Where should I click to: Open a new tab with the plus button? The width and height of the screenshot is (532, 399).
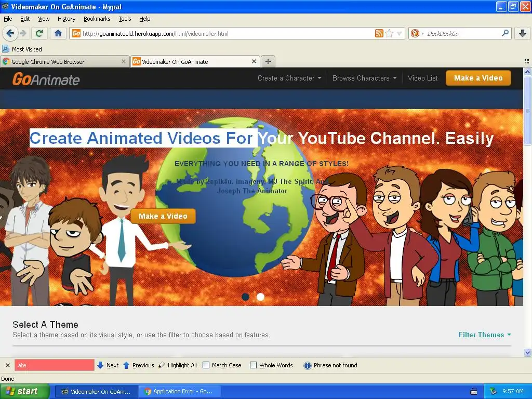268,61
